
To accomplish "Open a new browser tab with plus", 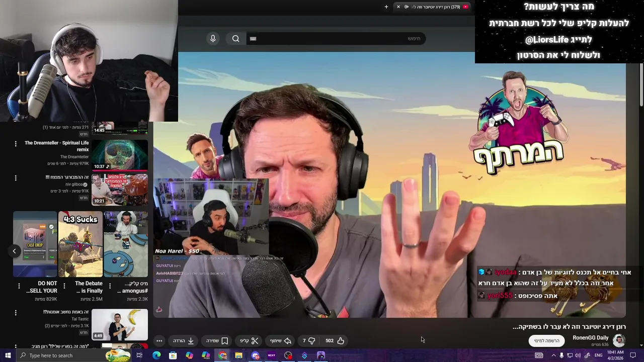I will pyautogui.click(x=386, y=7).
